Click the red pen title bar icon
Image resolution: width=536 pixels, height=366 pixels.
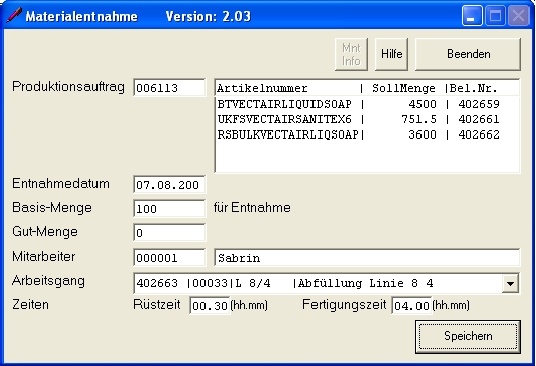click(x=14, y=16)
